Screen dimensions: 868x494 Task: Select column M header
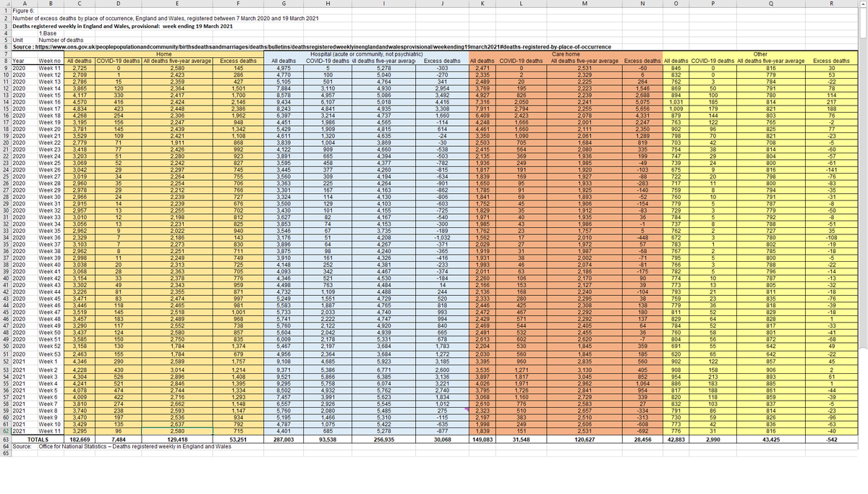(x=585, y=4)
